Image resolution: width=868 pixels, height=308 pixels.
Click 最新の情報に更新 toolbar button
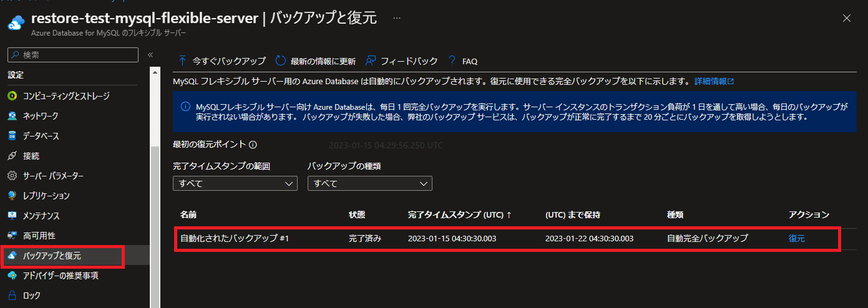(316, 61)
